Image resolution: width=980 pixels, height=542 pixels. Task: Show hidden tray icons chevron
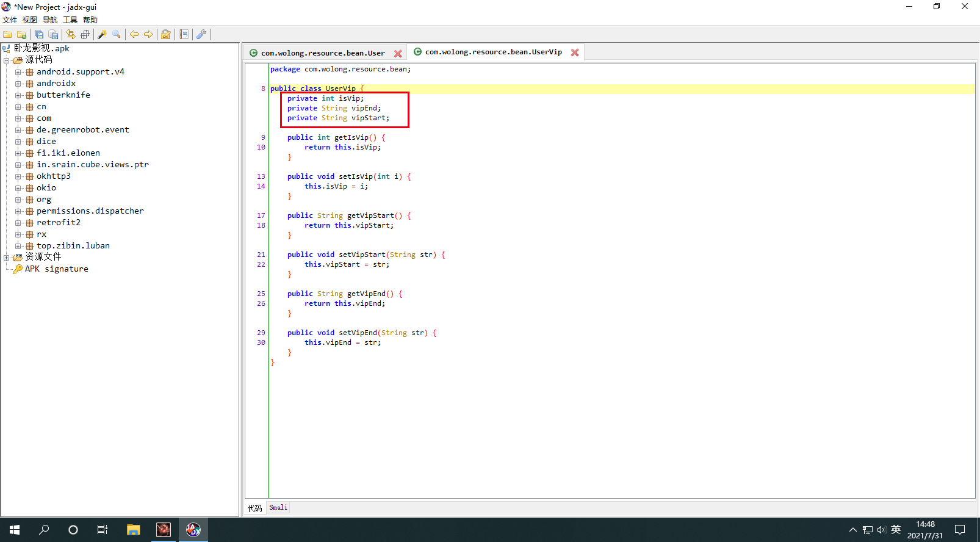852,530
